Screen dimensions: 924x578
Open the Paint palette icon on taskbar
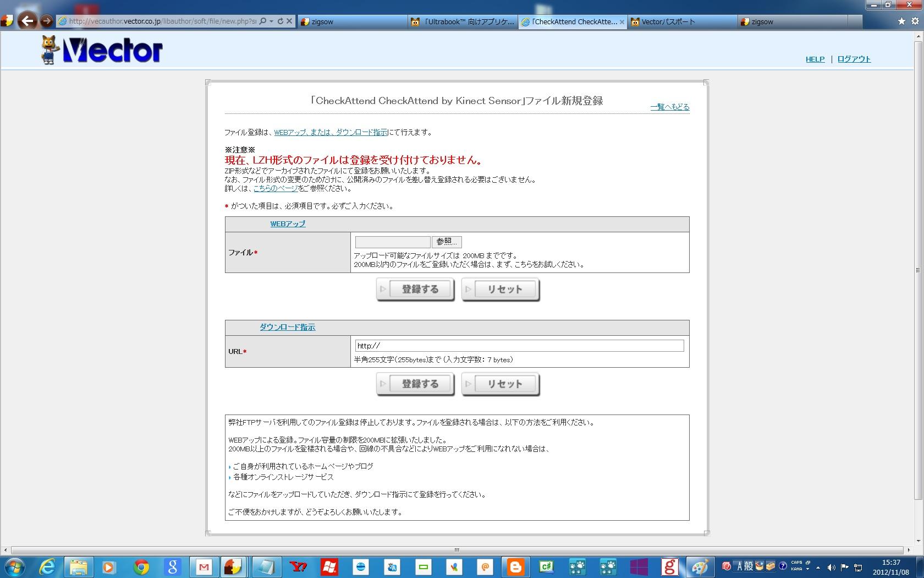tap(700, 566)
